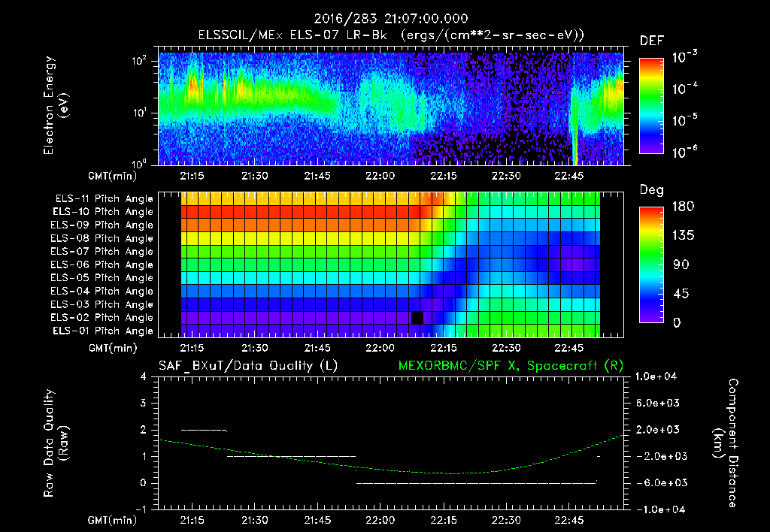Click the 21:30 tick label under the pitch angle panel
770x532 pixels.
point(254,349)
